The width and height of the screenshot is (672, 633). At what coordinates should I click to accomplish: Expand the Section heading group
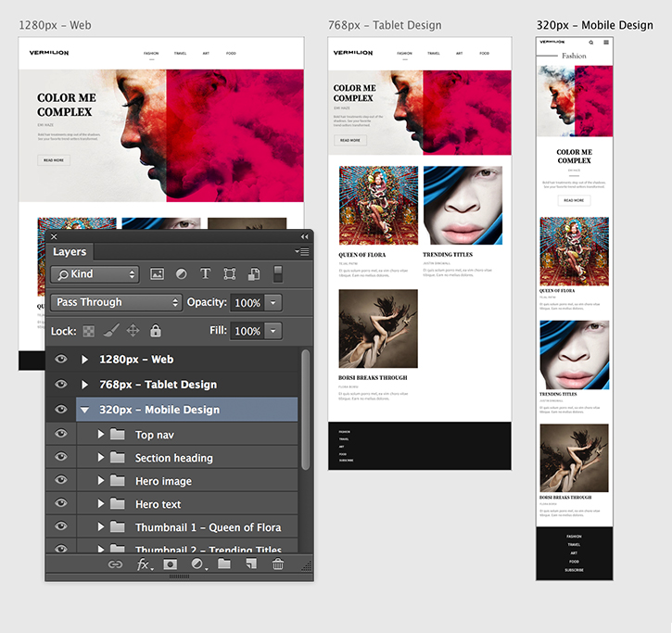[x=100, y=457]
